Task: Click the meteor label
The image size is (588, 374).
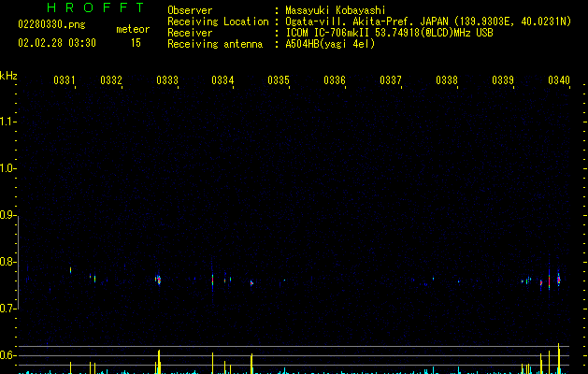Action: click(133, 29)
